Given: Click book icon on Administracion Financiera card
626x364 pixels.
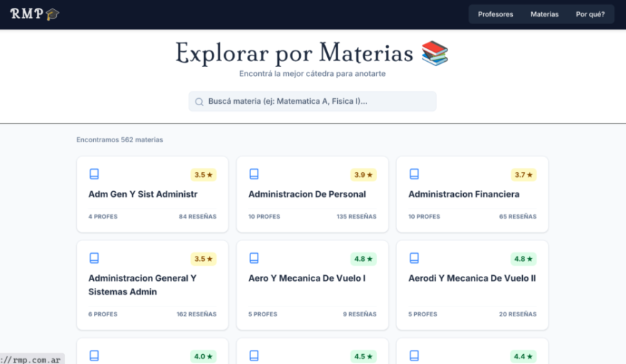Looking at the screenshot, I should pyautogui.click(x=414, y=174).
